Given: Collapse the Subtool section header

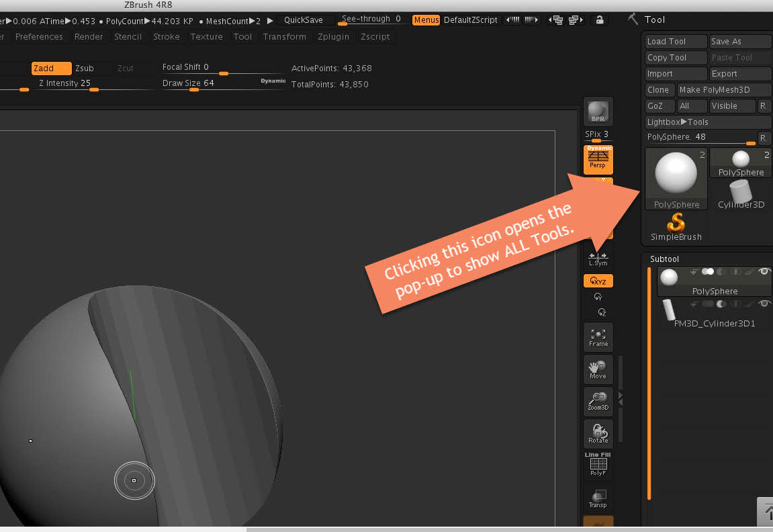Looking at the screenshot, I should [664, 259].
